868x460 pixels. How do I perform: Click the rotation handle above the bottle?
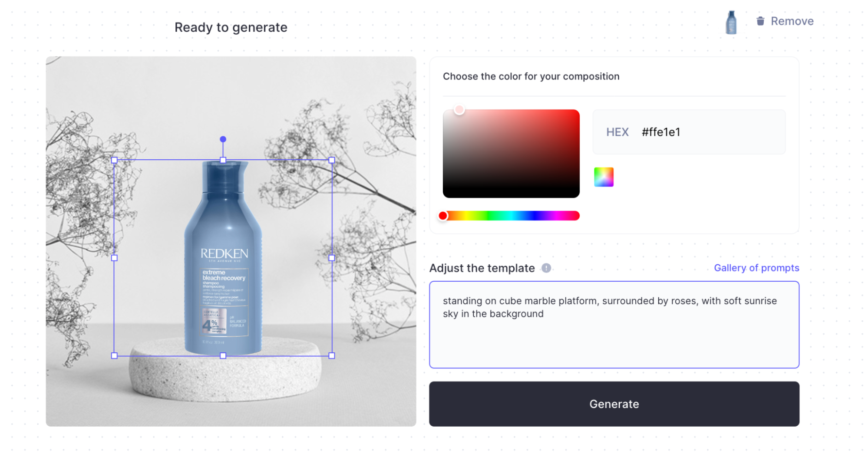coord(223,139)
